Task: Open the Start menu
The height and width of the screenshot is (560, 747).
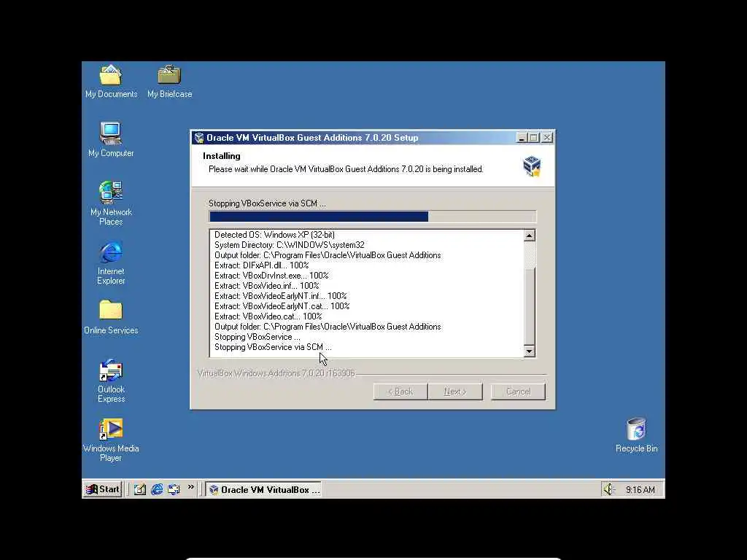Action: (103, 489)
